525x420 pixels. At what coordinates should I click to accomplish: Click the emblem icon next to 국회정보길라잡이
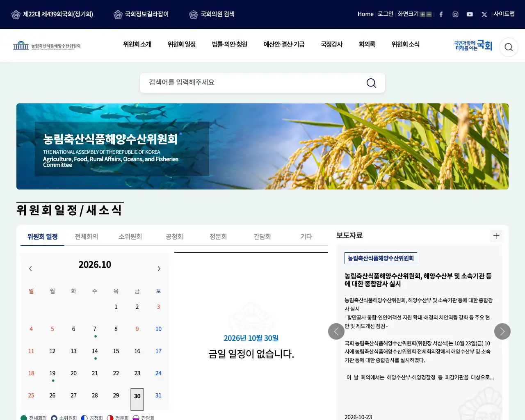click(118, 15)
